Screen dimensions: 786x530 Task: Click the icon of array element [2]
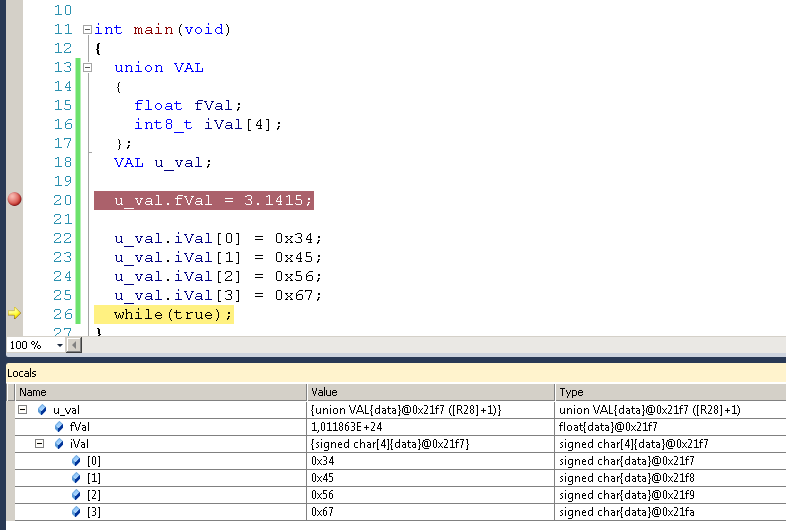click(76, 494)
